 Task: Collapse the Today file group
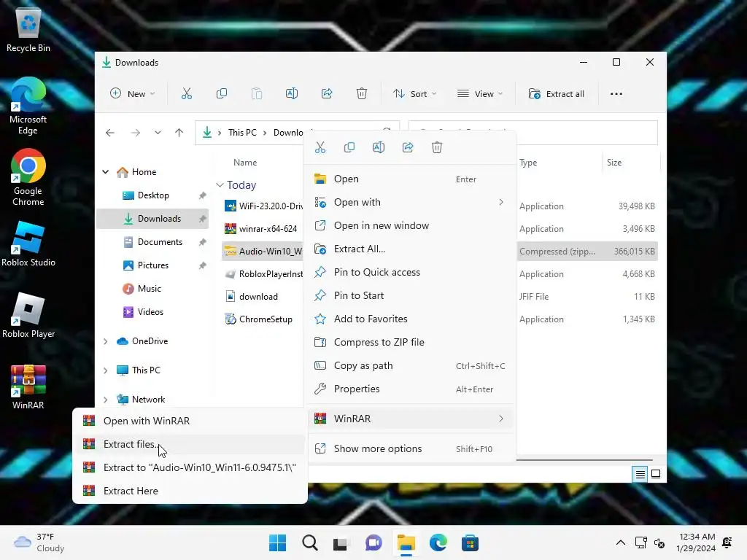[x=220, y=184]
